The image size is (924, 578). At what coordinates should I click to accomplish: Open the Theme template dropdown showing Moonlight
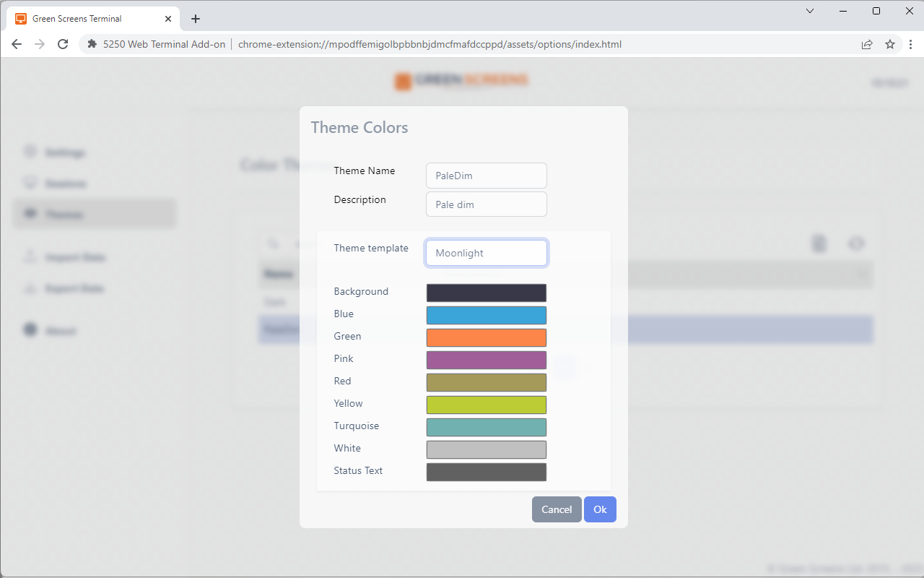point(486,253)
